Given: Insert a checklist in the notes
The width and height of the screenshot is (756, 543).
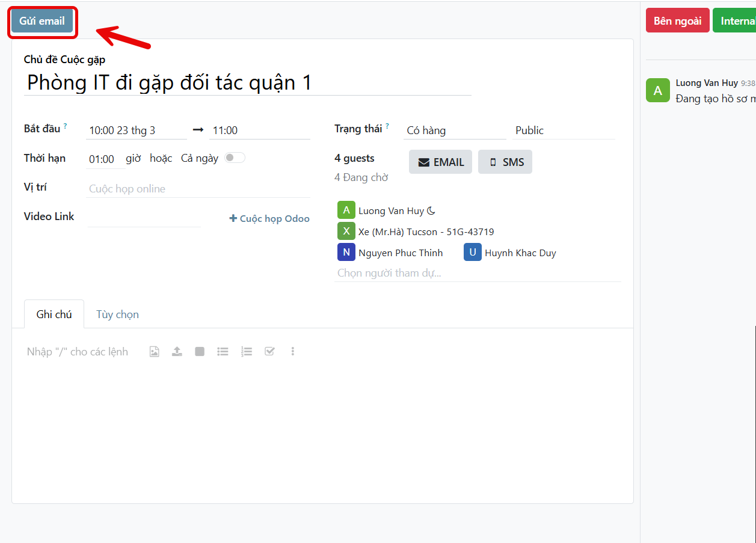Looking at the screenshot, I should tap(269, 352).
